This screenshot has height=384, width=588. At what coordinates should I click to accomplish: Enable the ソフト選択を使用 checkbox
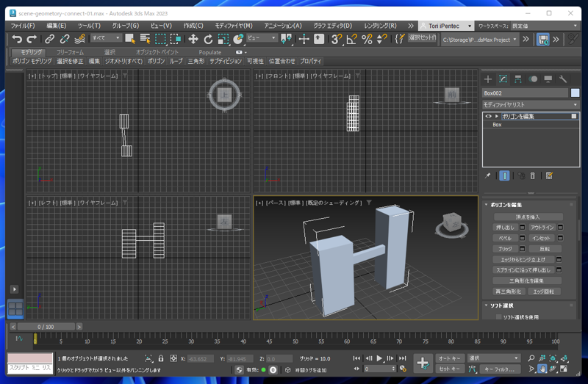499,317
